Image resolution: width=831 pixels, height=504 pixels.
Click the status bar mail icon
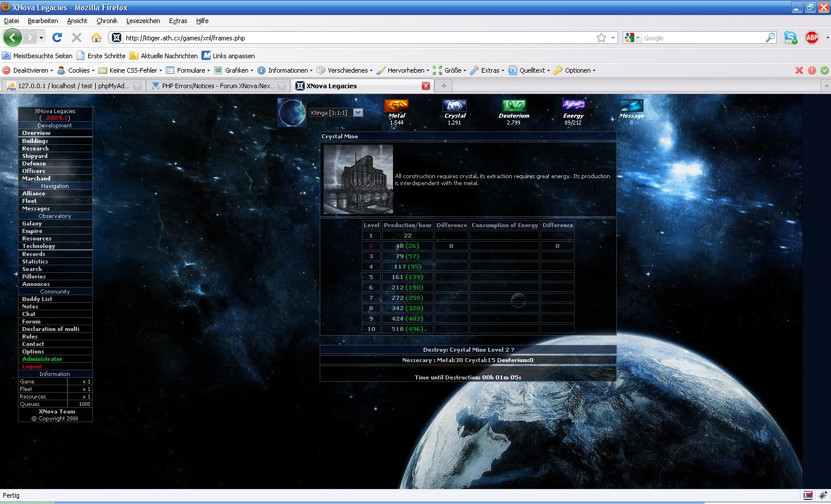click(808, 495)
